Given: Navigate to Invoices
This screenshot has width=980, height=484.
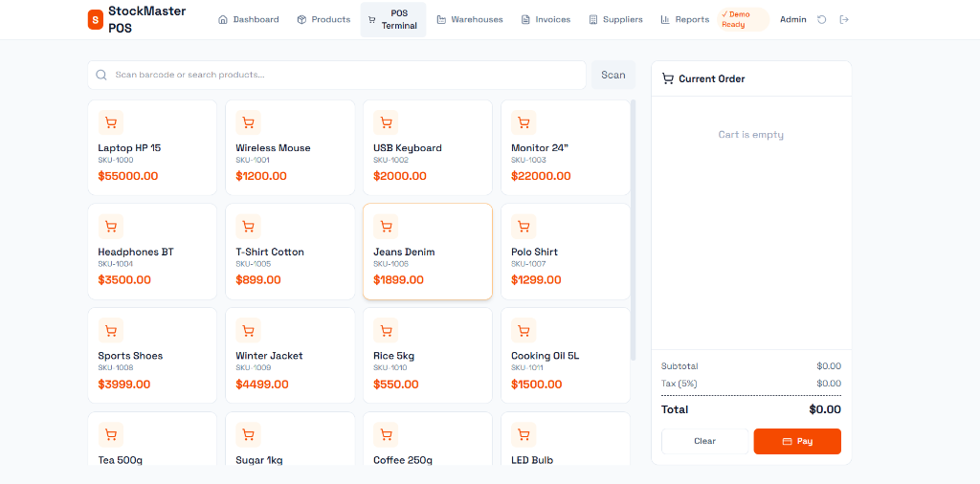Looking at the screenshot, I should pos(546,19).
